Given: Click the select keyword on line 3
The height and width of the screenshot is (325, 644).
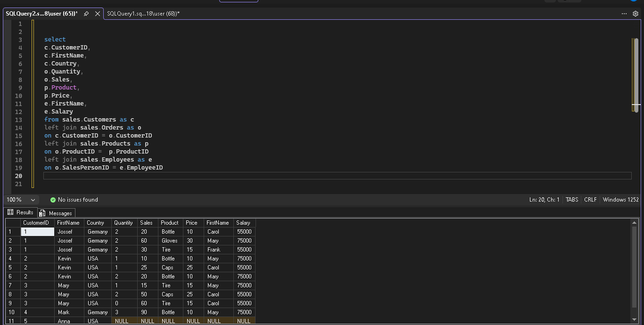Looking at the screenshot, I should (x=55, y=39).
